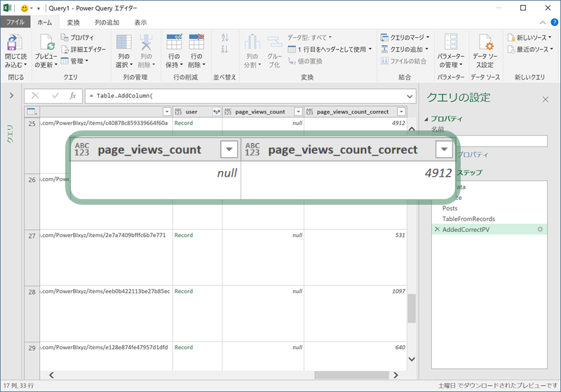
Task: Switch to the 変換 ribbon tab
Action: click(x=74, y=22)
